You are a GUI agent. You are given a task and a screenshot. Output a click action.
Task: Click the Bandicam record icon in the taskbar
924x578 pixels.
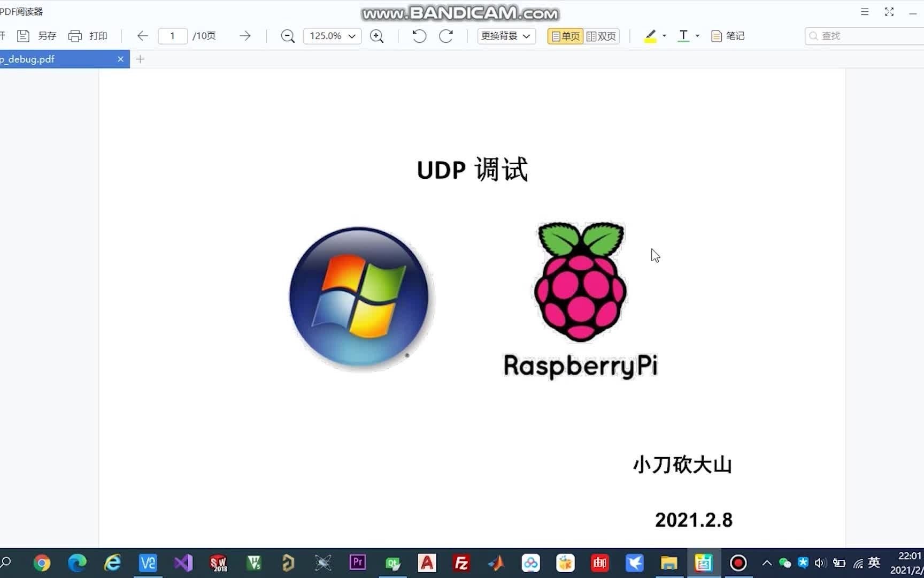point(738,563)
